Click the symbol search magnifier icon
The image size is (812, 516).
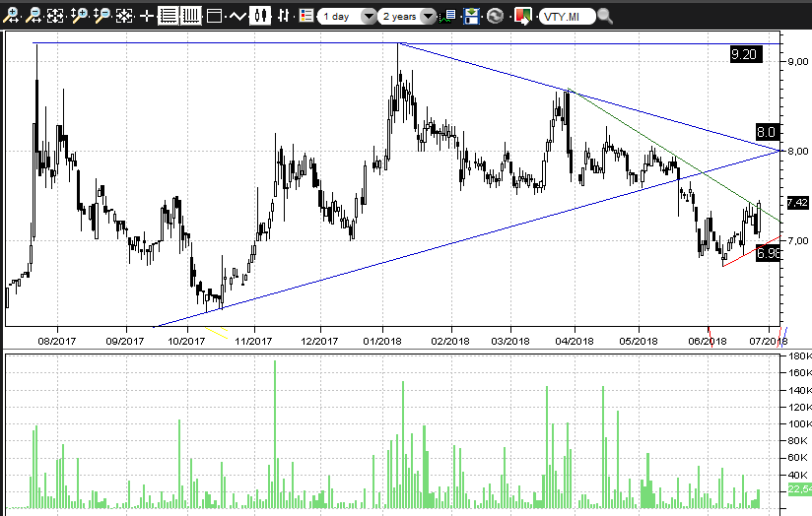605,16
